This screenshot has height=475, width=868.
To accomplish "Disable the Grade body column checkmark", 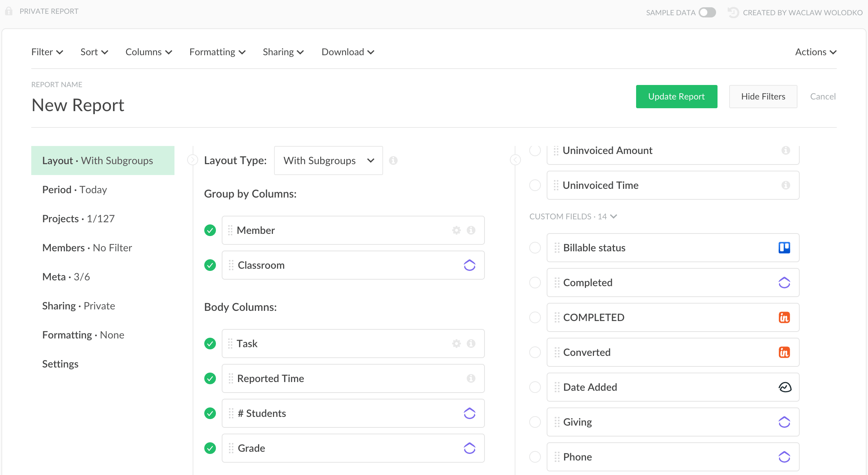I will (210, 448).
